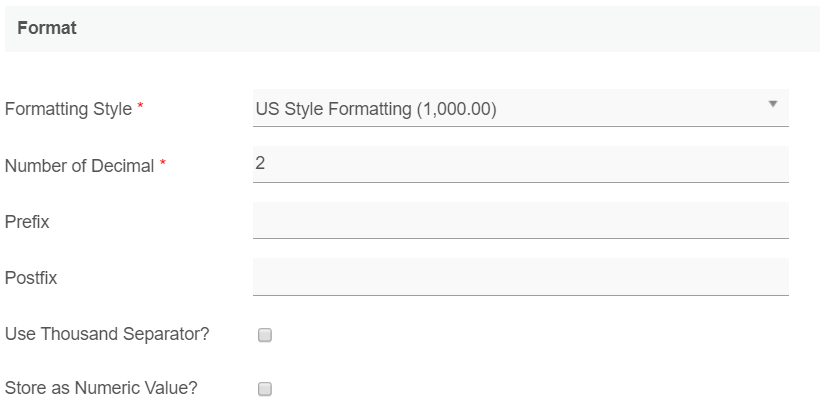
Task: Click the 'Use Thousand Separator?' label
Action: (x=107, y=334)
